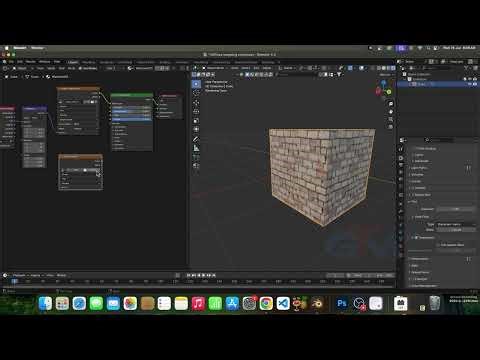Select the Transform tool in viewport toolbar
480x360 pixels.
click(196, 129)
